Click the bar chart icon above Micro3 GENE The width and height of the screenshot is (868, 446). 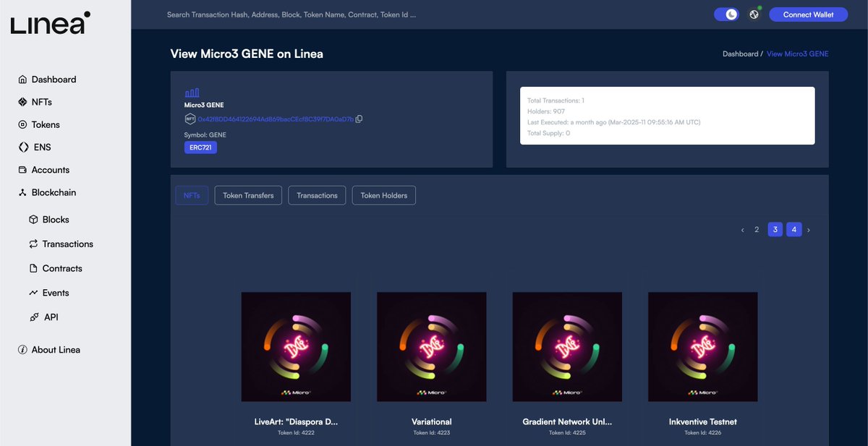pos(192,93)
